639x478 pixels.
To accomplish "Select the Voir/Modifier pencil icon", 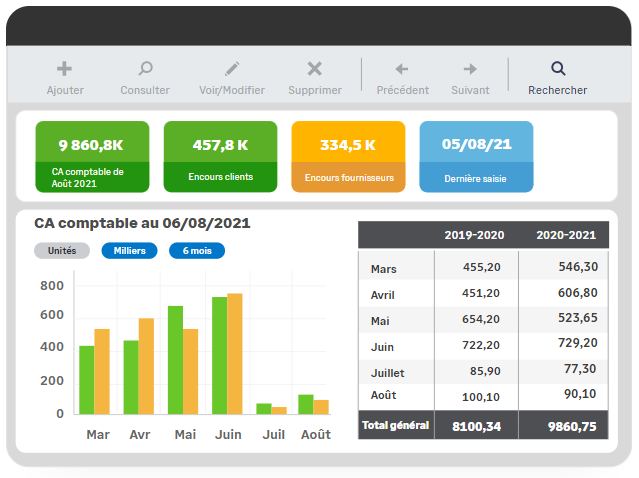I will tap(232, 69).
